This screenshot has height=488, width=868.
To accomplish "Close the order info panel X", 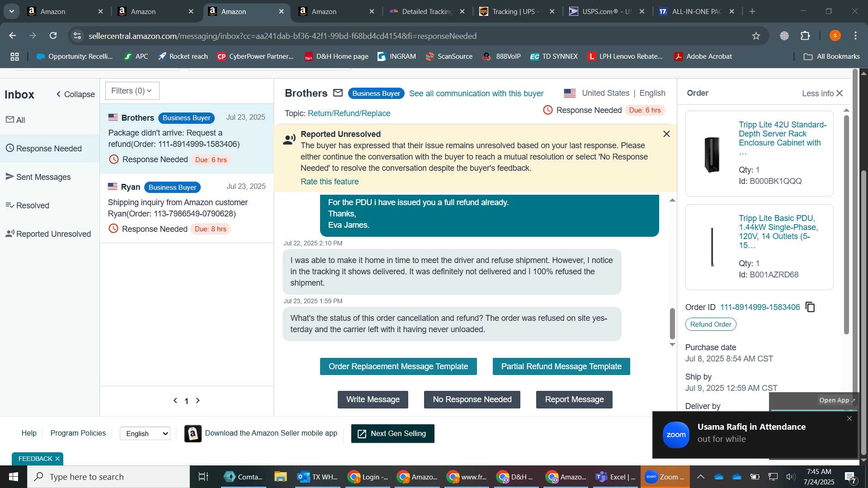I will (840, 93).
